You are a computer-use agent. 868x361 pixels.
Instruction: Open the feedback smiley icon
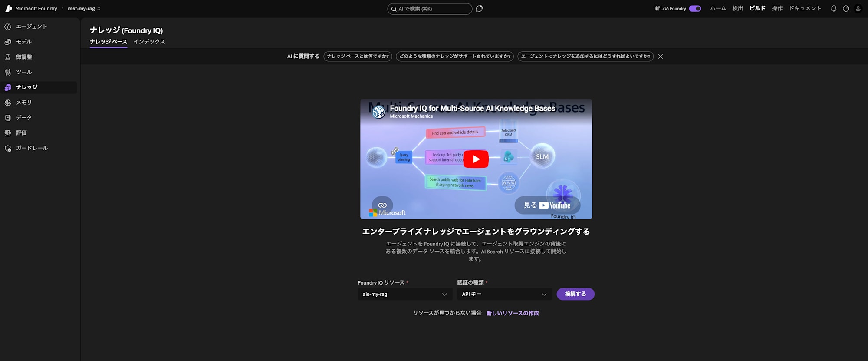point(846,9)
